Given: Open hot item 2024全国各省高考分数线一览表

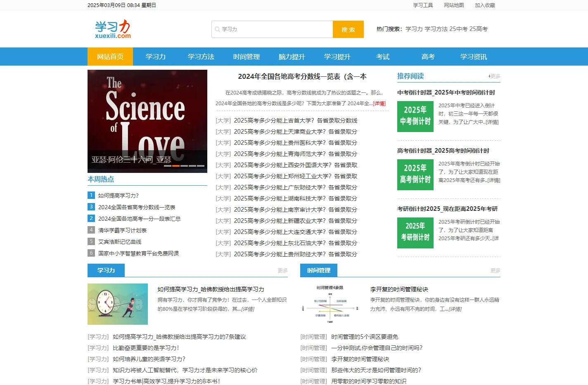Looking at the screenshot, I should [x=137, y=207].
